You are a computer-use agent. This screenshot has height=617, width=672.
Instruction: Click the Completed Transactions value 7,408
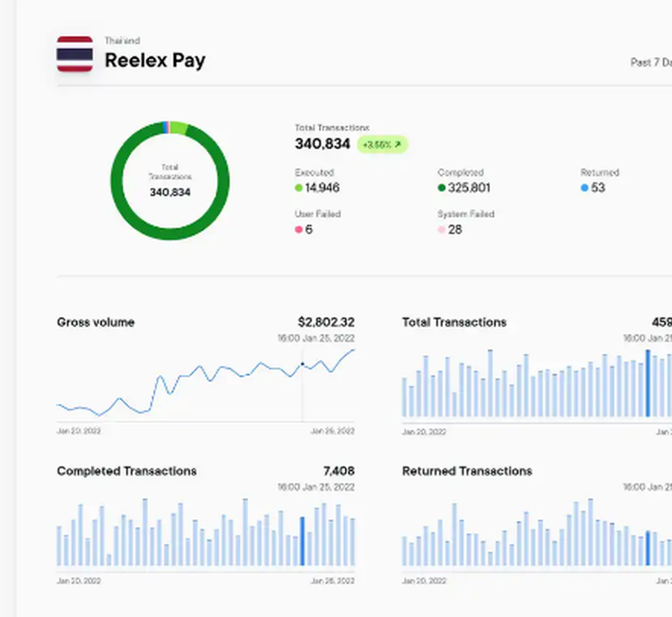pos(339,471)
